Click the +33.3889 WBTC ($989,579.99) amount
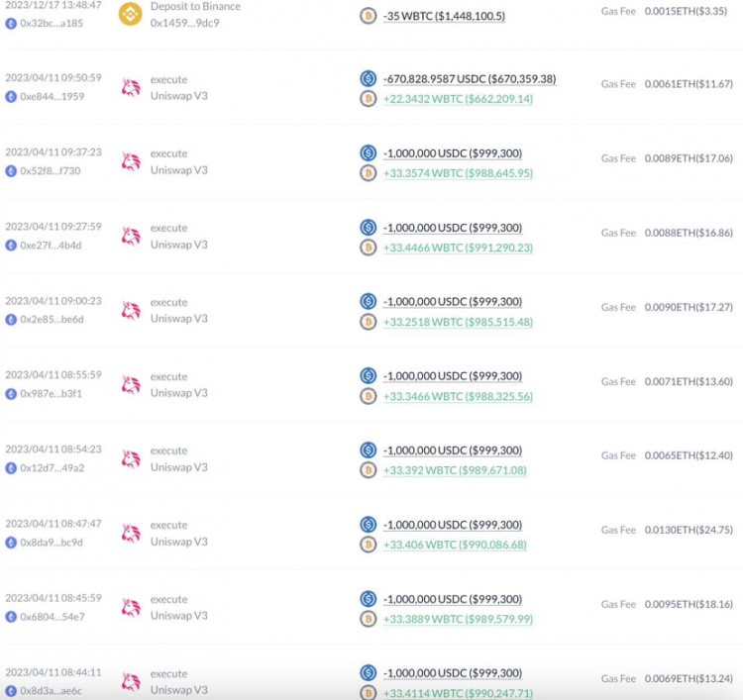The width and height of the screenshot is (743, 700). 459,620
